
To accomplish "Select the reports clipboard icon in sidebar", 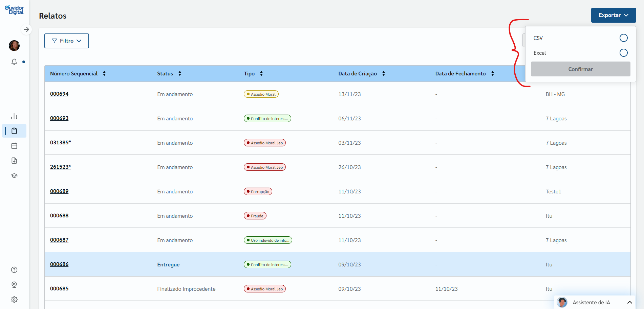I will 14,131.
